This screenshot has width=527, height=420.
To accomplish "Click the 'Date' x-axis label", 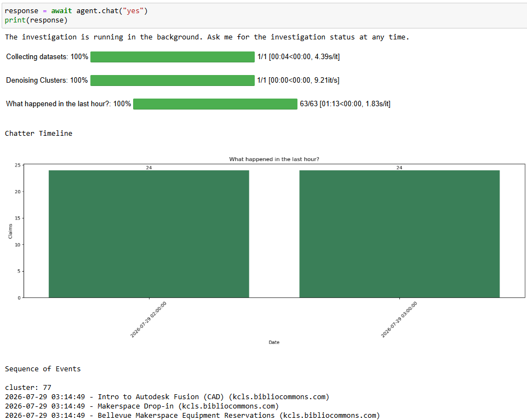I will click(274, 342).
